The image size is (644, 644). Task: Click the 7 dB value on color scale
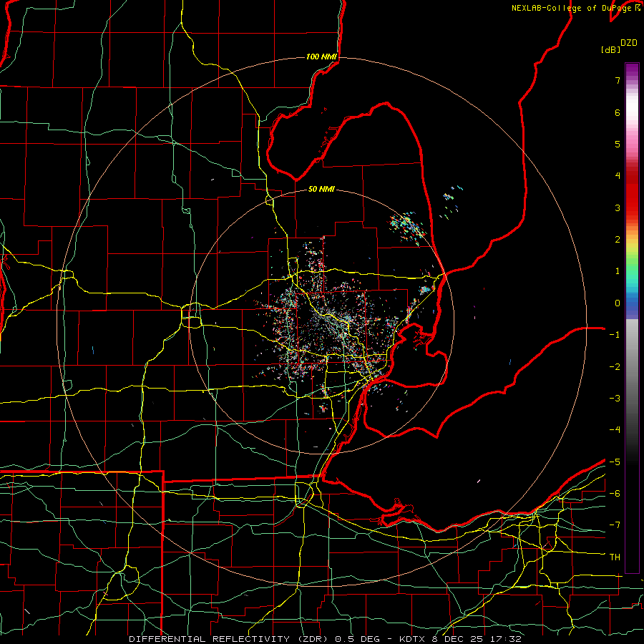[x=618, y=80]
